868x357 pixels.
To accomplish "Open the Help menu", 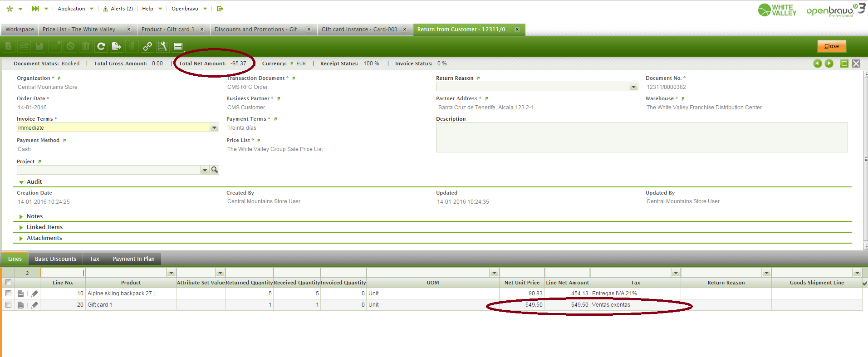I will [x=152, y=9].
